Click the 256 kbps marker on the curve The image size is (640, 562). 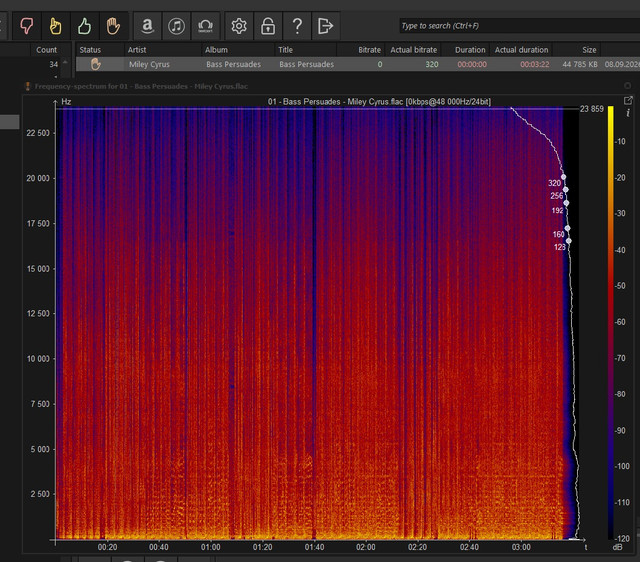point(565,189)
